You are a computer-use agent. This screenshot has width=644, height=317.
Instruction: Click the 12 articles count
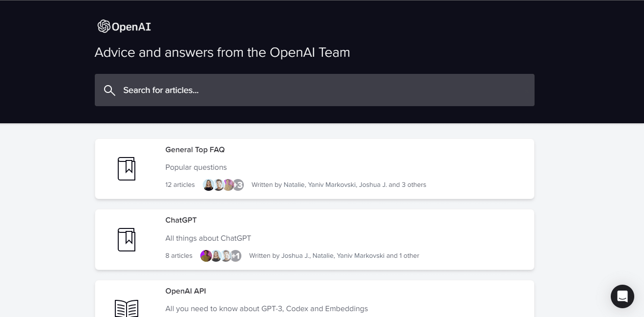pyautogui.click(x=180, y=185)
